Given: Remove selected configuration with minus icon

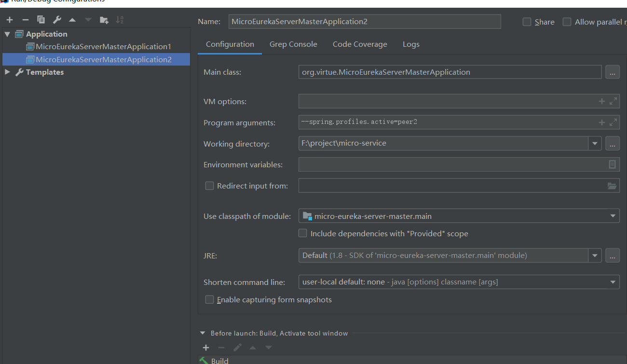Looking at the screenshot, I should (26, 20).
